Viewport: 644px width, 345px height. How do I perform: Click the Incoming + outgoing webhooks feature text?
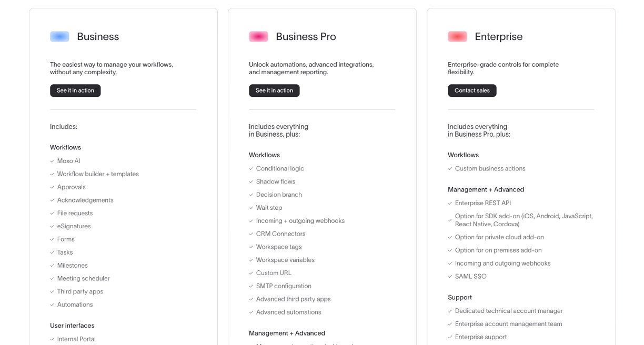(x=300, y=221)
